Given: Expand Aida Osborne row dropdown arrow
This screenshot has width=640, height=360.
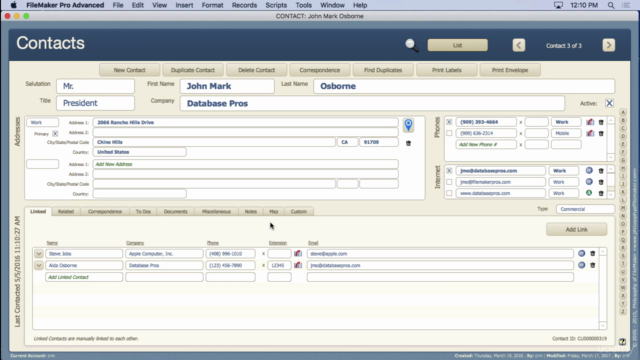Looking at the screenshot, I should (x=38, y=265).
